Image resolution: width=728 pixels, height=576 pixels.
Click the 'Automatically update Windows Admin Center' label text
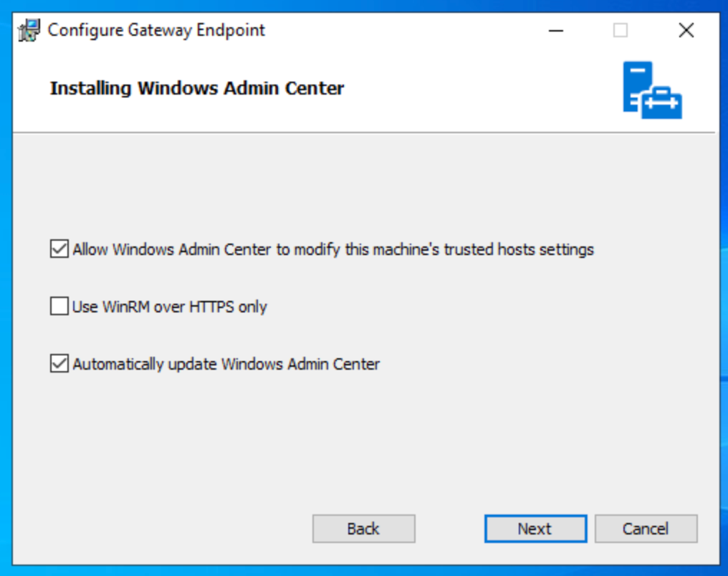point(226,364)
